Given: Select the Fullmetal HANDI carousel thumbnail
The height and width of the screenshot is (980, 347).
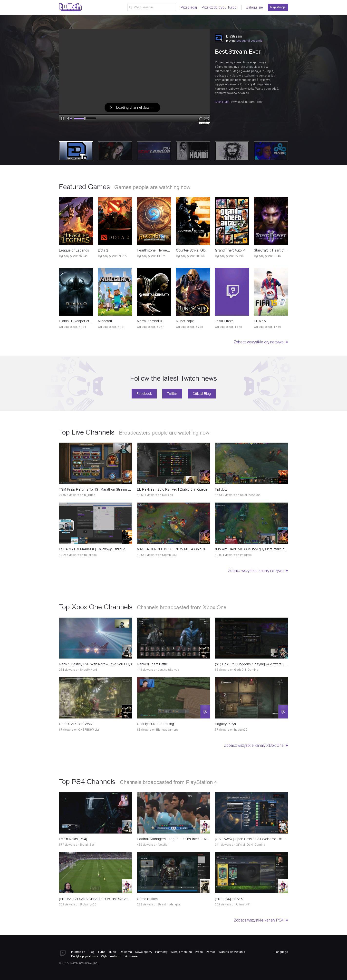Looking at the screenshot, I should (x=193, y=151).
